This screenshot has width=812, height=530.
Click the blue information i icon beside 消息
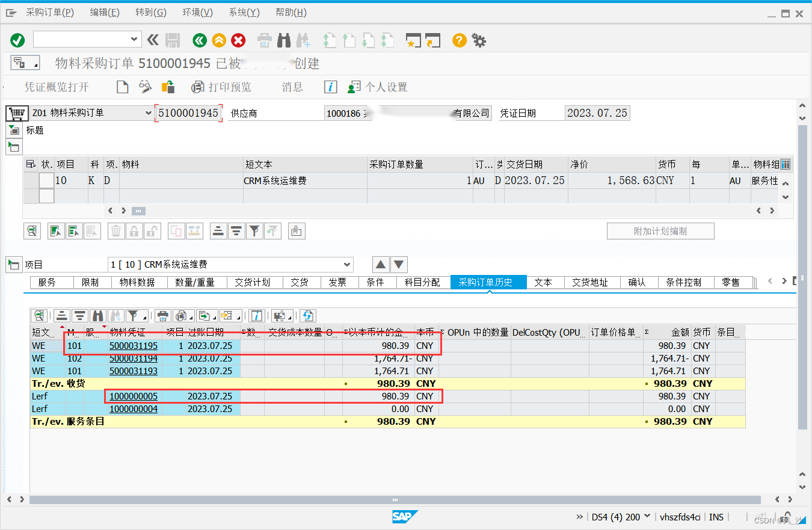pos(330,87)
